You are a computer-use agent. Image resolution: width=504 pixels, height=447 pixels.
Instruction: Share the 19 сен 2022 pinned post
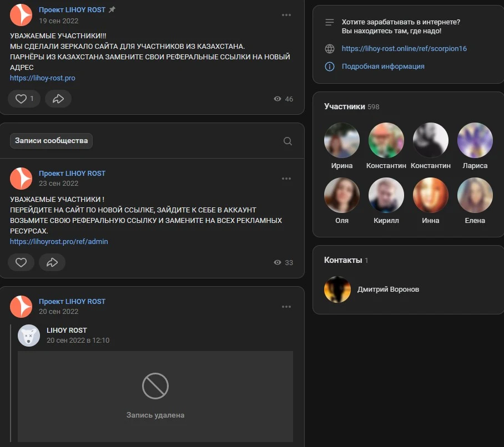[x=58, y=99]
